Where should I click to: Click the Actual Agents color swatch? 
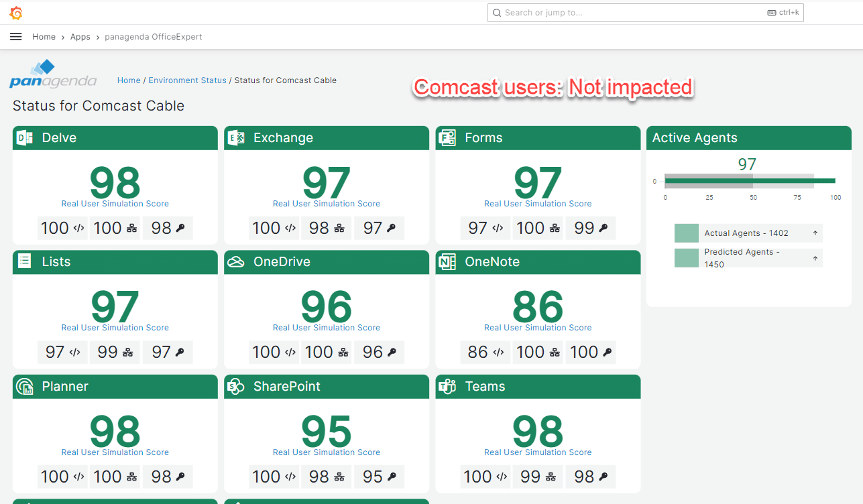click(687, 233)
